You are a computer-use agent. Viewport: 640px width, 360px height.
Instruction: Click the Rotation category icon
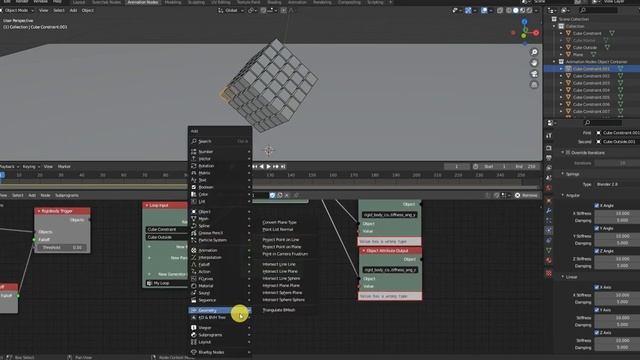pos(194,166)
